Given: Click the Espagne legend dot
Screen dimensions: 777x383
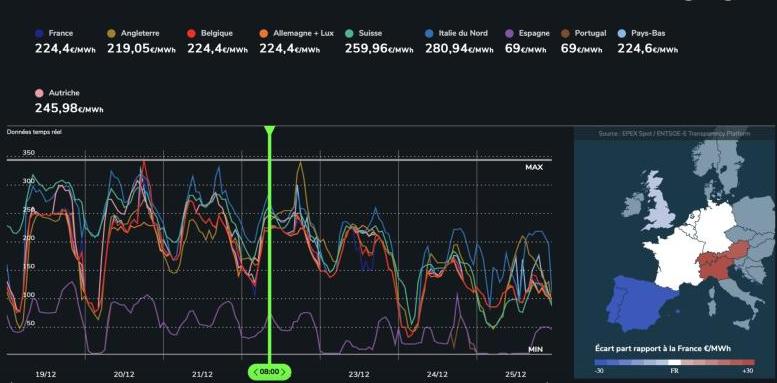Looking at the screenshot, I should point(509,34).
